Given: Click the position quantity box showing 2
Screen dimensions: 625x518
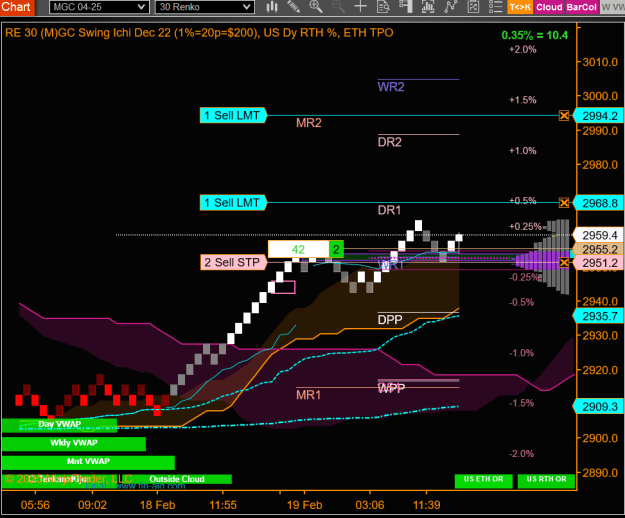Looking at the screenshot, I should click(336, 249).
